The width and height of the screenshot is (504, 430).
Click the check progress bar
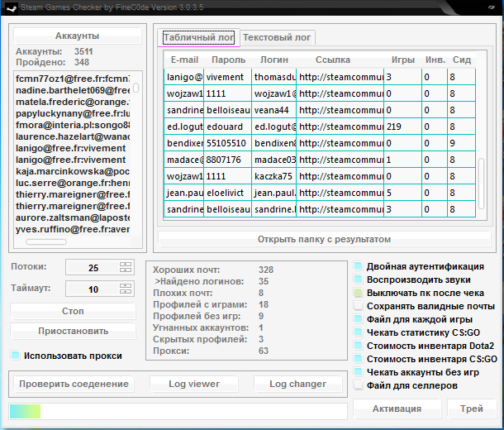[x=178, y=411]
